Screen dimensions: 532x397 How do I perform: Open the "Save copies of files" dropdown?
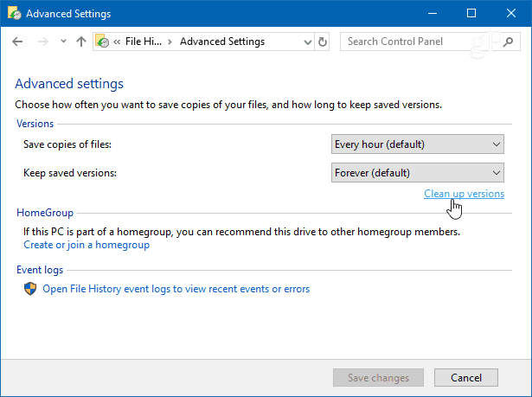418,144
